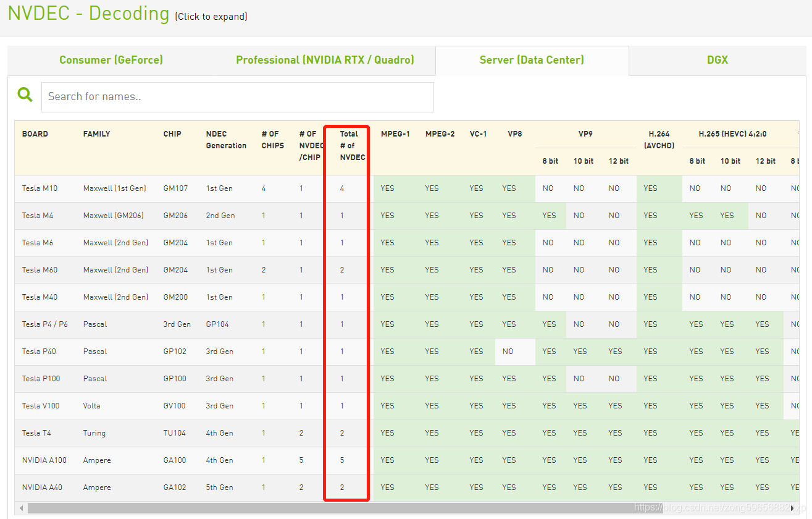
Task: Click the VC-1 column header
Action: [479, 134]
